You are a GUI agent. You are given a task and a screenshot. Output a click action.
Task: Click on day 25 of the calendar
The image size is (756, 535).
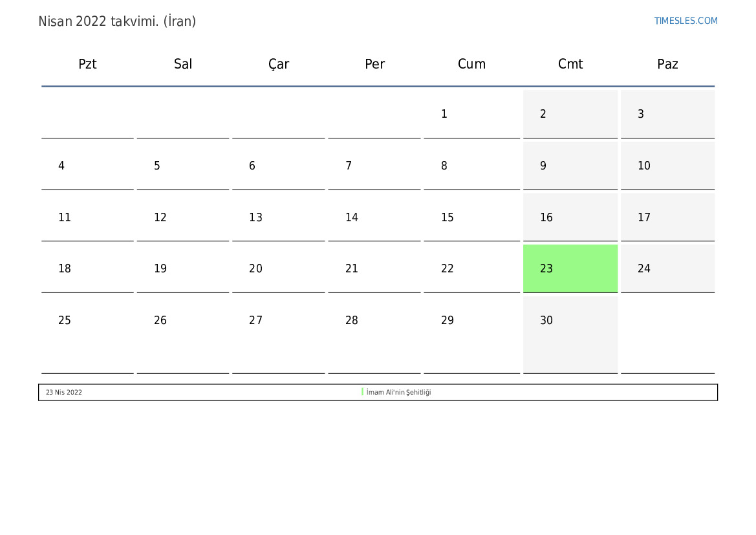(x=65, y=320)
